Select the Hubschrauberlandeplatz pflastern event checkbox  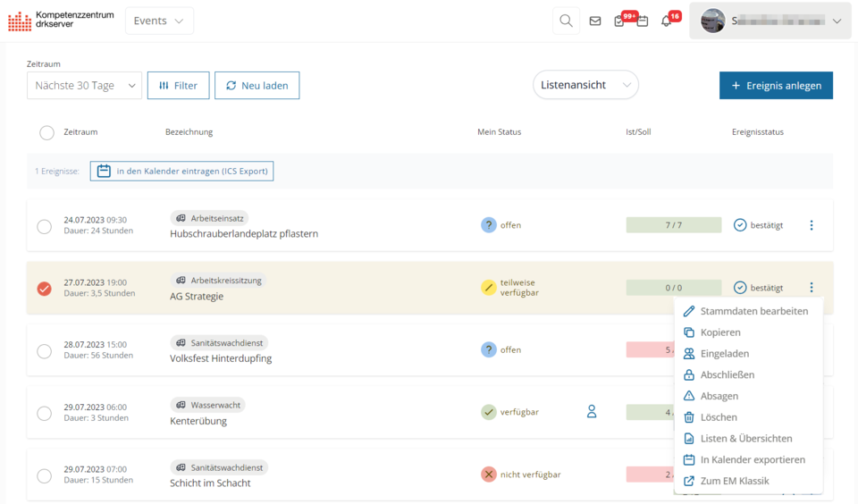tap(44, 226)
